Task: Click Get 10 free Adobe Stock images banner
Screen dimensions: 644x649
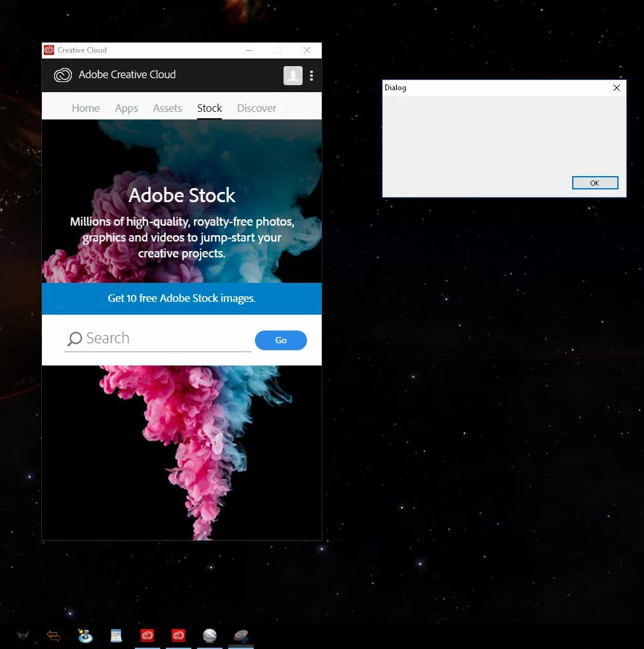Action: (182, 298)
